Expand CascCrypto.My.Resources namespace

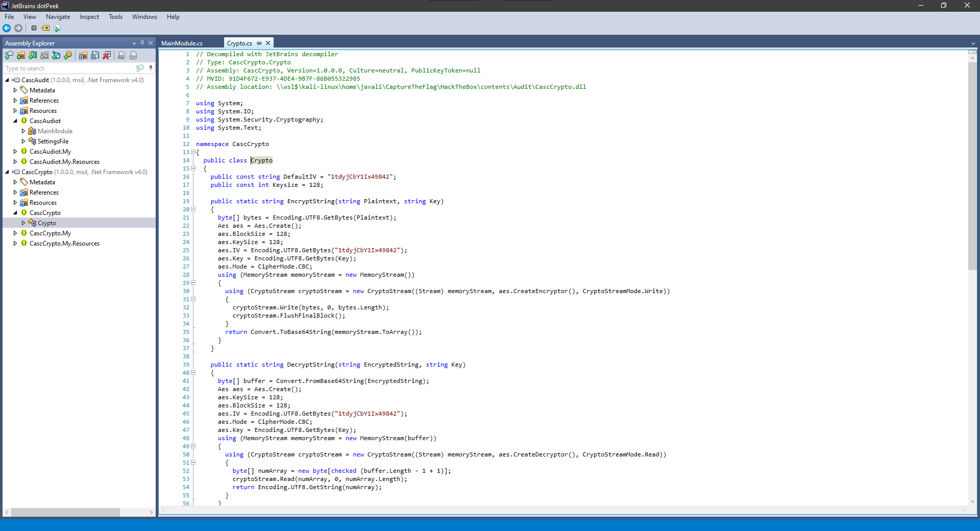[15, 244]
